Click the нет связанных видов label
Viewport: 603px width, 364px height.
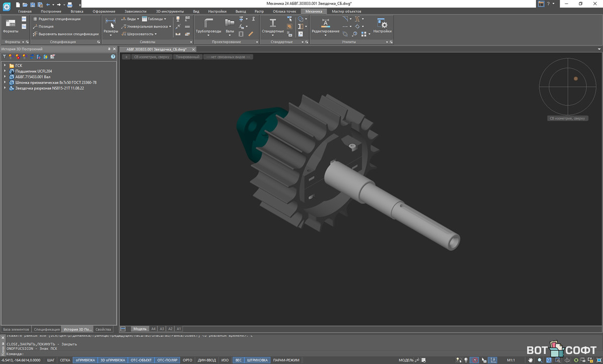coord(228,57)
